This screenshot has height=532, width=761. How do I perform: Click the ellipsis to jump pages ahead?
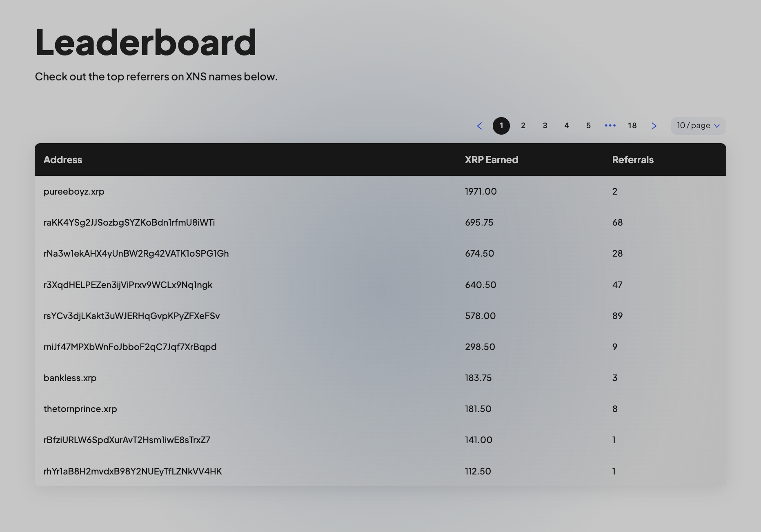(610, 126)
